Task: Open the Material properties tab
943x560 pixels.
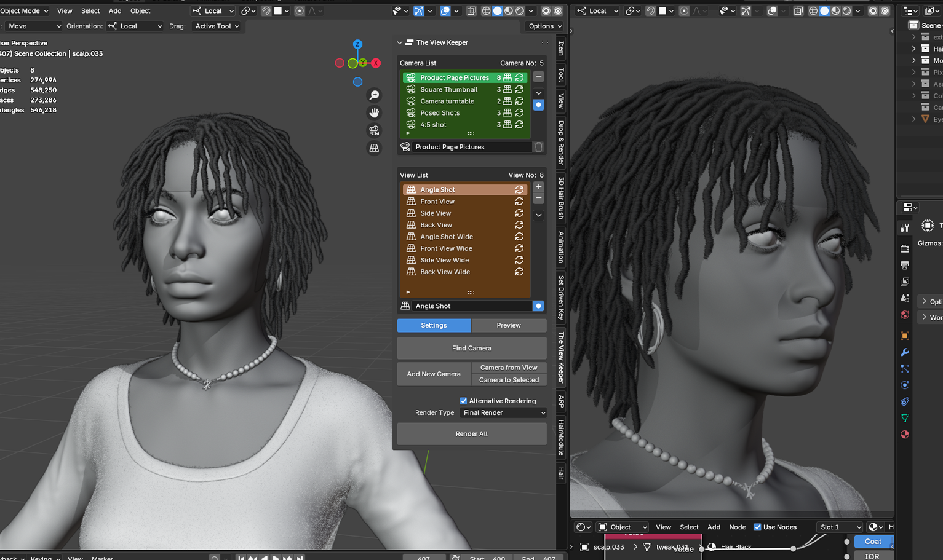Action: 905,435
